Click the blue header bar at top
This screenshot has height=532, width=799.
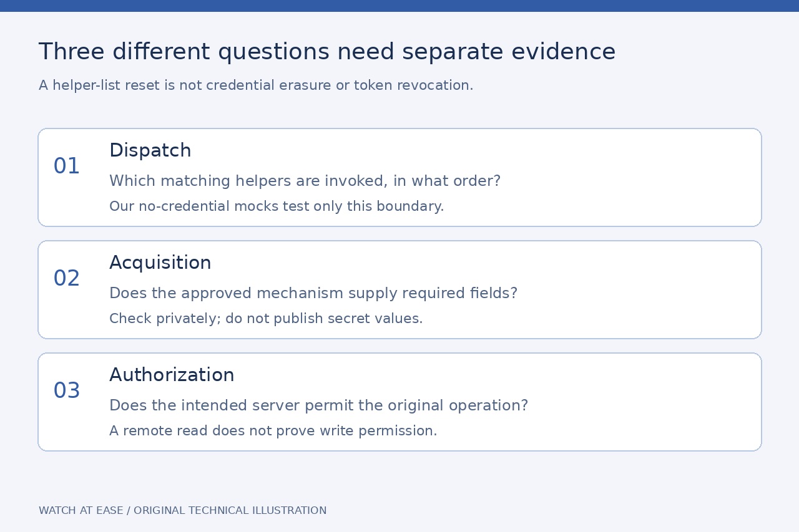(399, 6)
